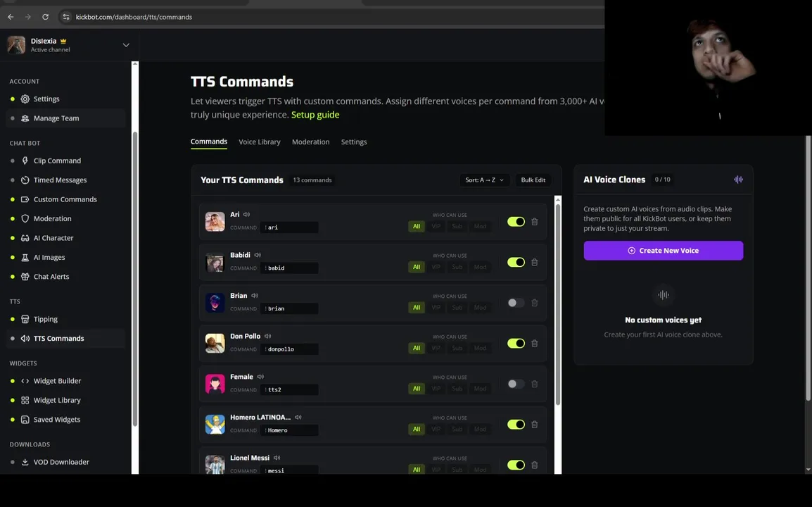Image resolution: width=812 pixels, height=507 pixels.
Task: Disable the Don Pollo command toggle
Action: click(516, 343)
